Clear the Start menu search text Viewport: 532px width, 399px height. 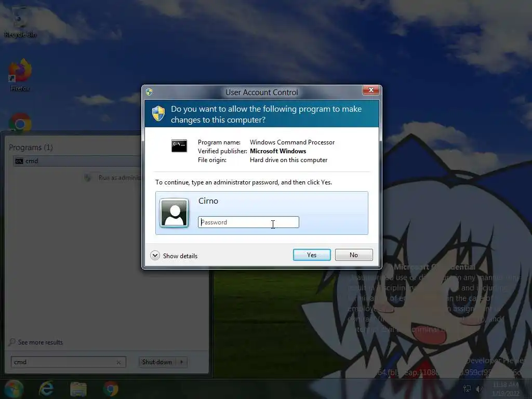(118, 362)
